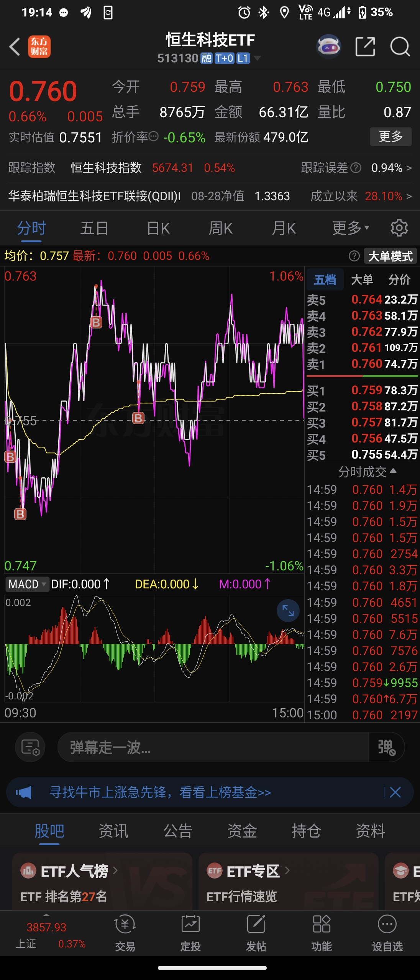
Task: Open chart settings gear
Action: click(399, 228)
